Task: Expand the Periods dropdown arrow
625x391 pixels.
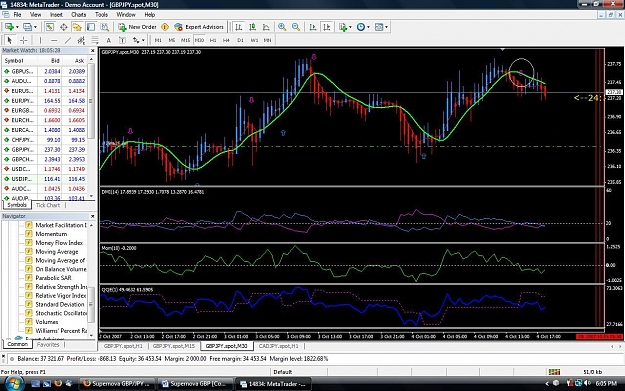Action: pyautogui.click(x=368, y=27)
